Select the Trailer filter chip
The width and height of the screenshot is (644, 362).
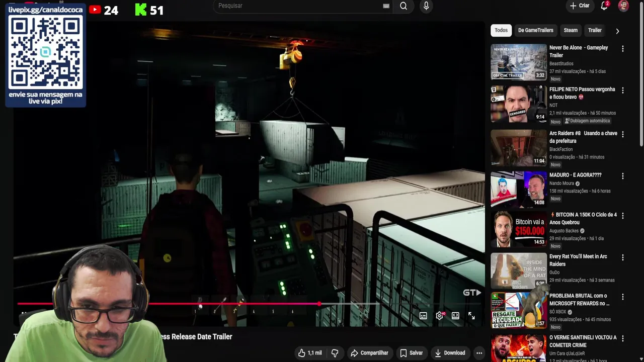pyautogui.click(x=595, y=30)
